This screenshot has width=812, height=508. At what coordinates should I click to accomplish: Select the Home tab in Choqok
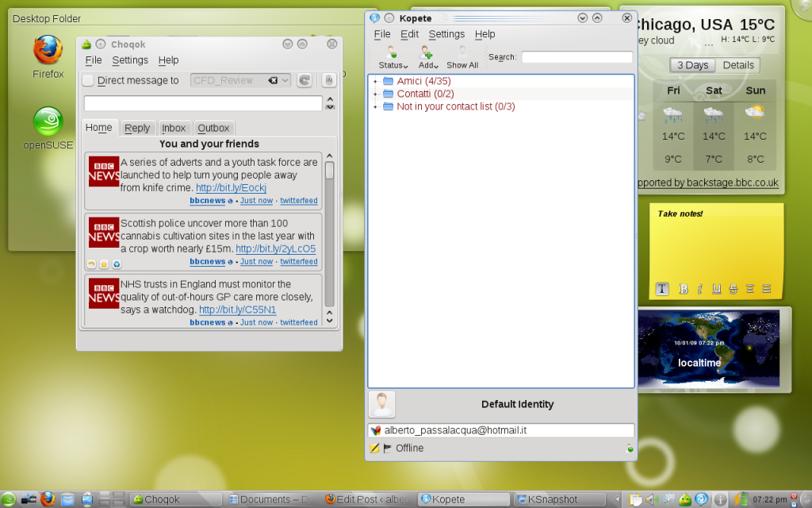point(98,128)
